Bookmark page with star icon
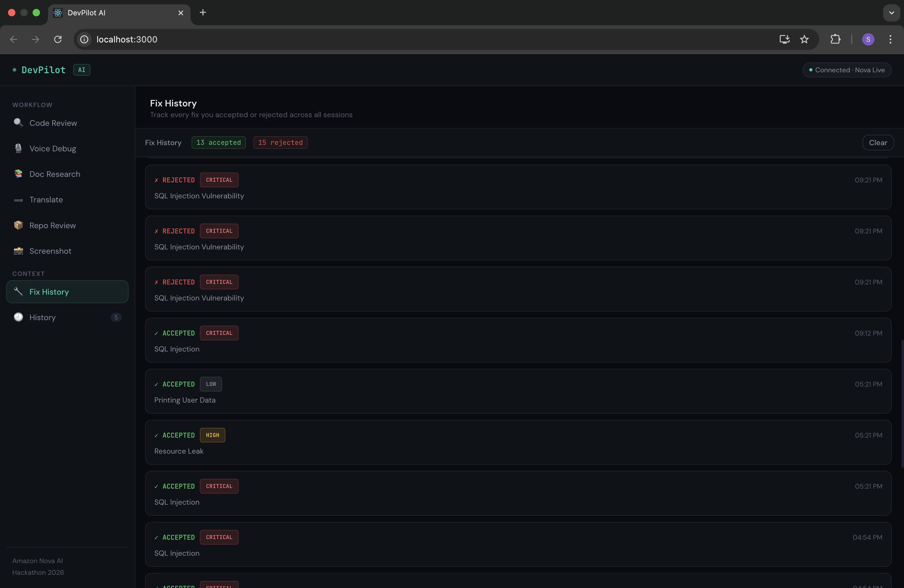This screenshot has width=904, height=588. point(804,39)
